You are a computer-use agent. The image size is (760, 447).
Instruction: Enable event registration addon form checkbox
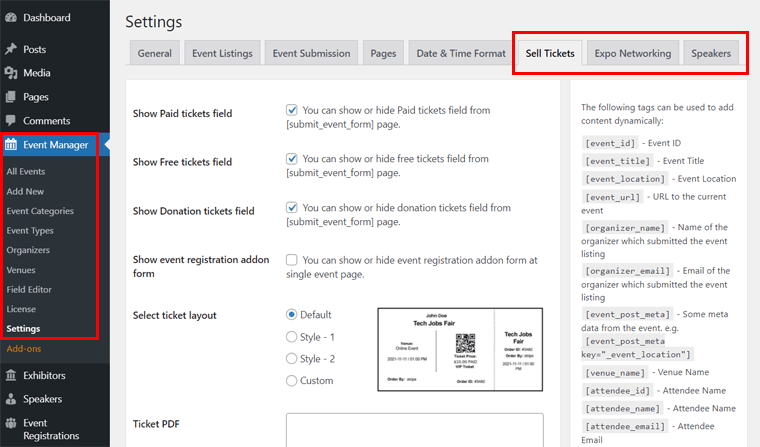coord(292,260)
